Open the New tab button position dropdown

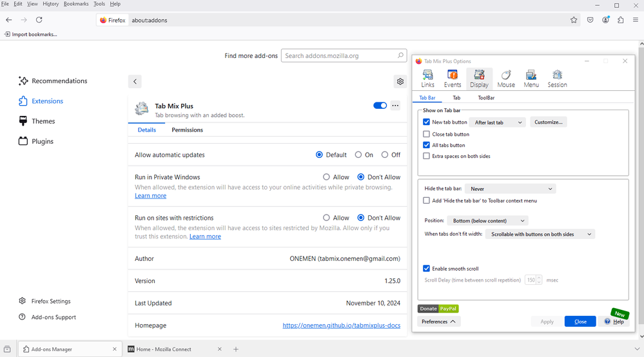click(x=498, y=122)
